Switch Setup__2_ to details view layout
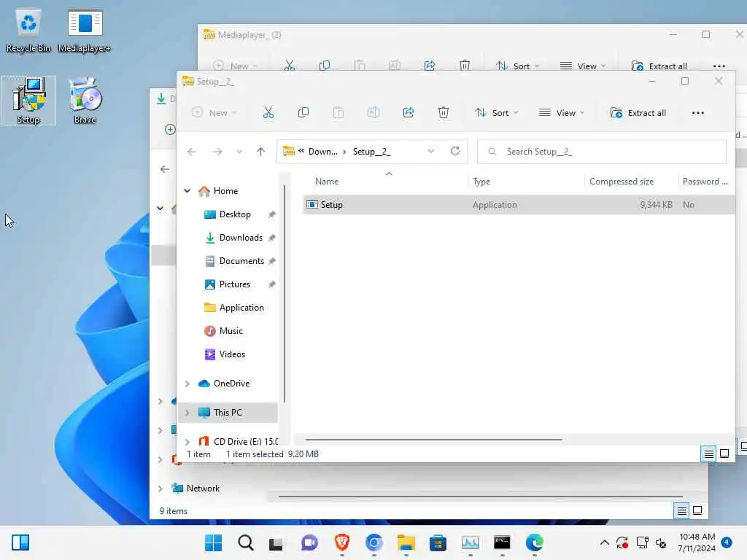 (x=708, y=454)
